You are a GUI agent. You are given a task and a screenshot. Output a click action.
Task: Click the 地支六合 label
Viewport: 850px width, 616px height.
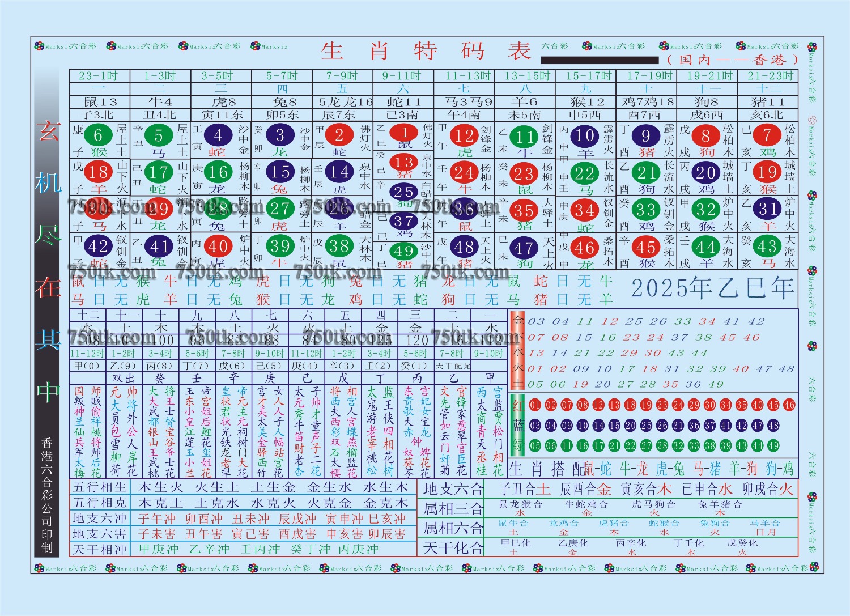click(453, 489)
